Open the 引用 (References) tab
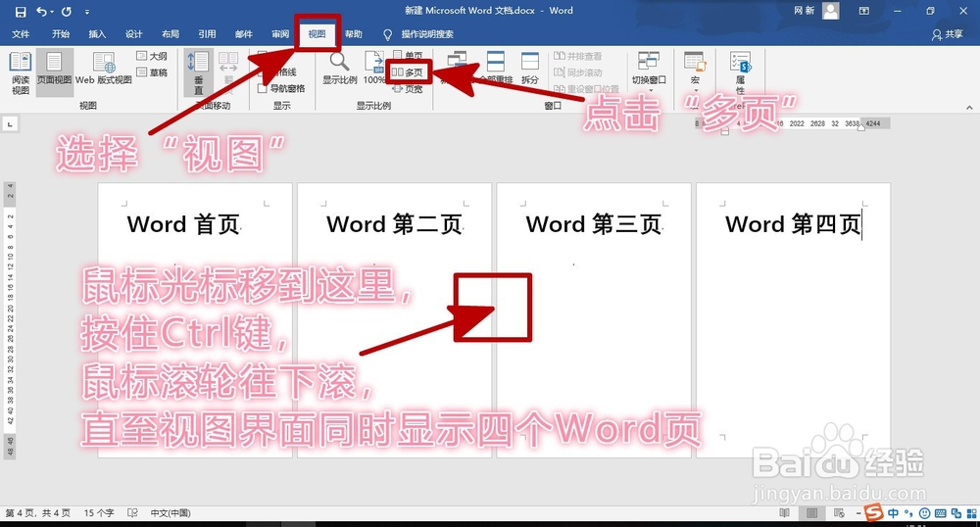This screenshot has width=980, height=527. point(207,34)
